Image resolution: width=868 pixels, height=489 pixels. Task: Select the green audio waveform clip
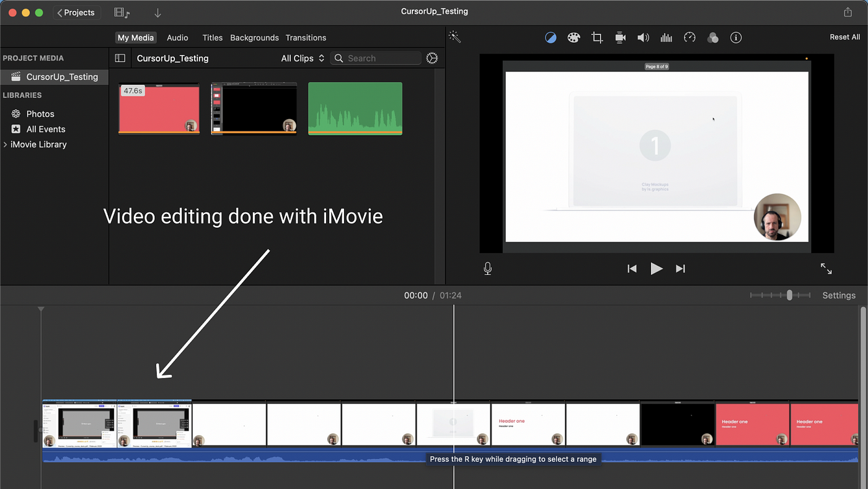pos(355,109)
